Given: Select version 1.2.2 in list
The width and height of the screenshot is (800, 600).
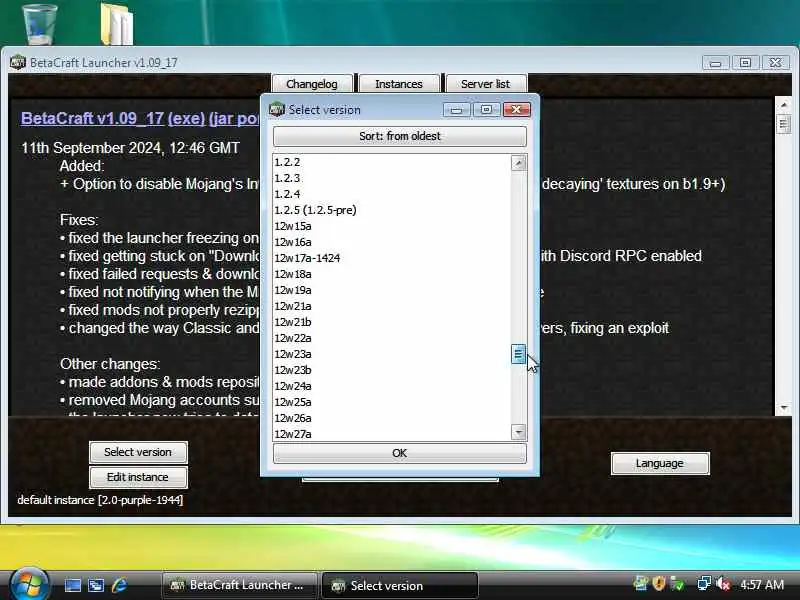Looking at the screenshot, I should pyautogui.click(x=392, y=162).
